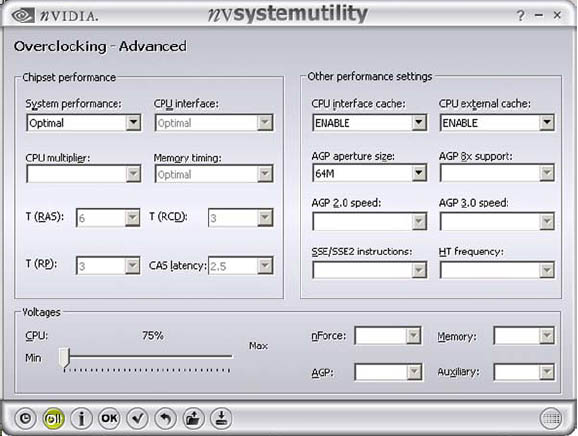Expand the CAS latency dropdown
Image resolution: width=578 pixels, height=436 pixels.
(x=241, y=266)
